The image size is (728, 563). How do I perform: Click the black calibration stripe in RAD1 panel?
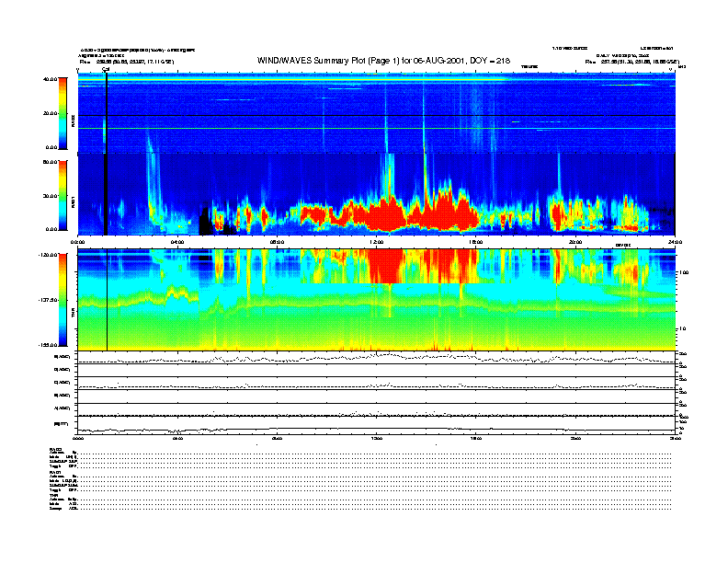[106, 194]
